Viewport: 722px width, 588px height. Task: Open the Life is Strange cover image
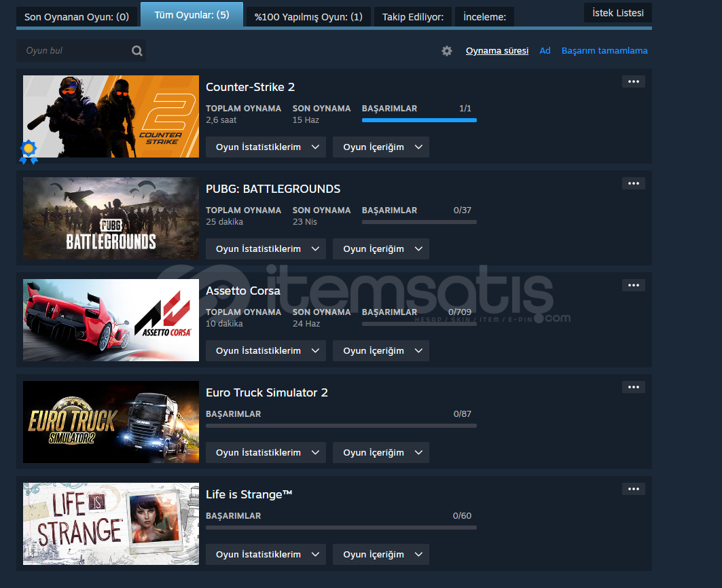tap(111, 523)
